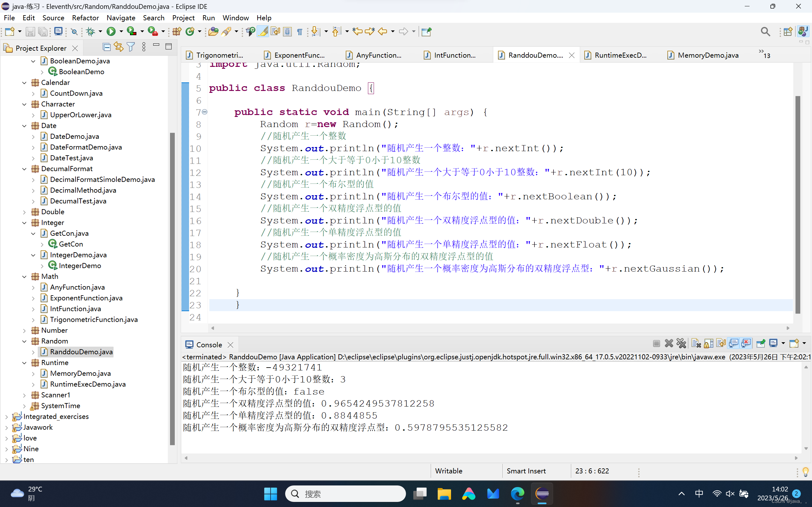The width and height of the screenshot is (812, 507).
Task: Click the Project Explorer filter funnel icon
Action: 131,47
